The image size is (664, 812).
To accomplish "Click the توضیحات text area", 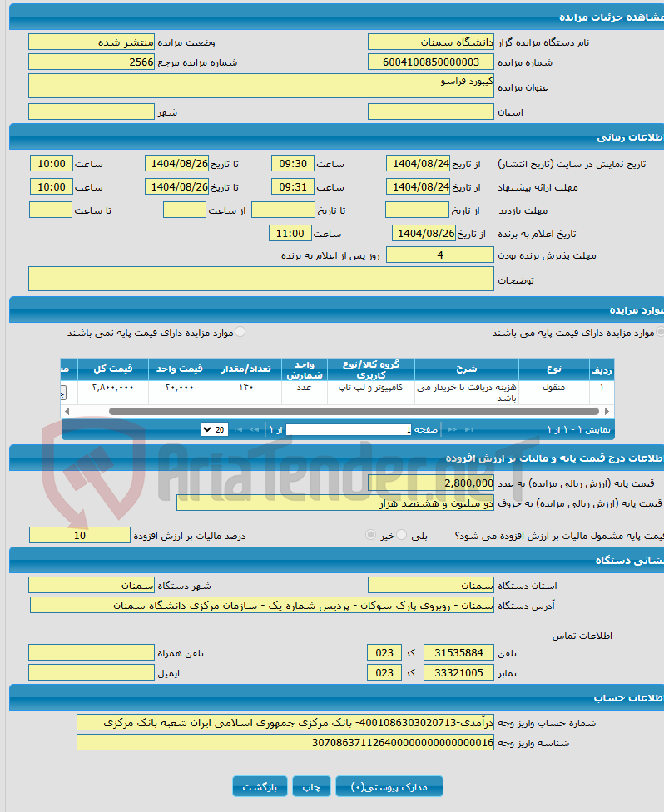I will [x=261, y=279].
